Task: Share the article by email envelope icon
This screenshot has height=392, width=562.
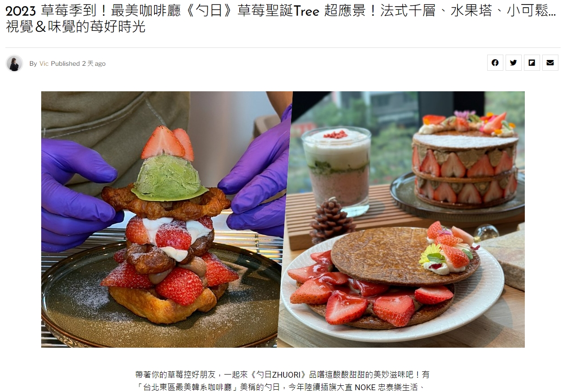Action: point(550,63)
